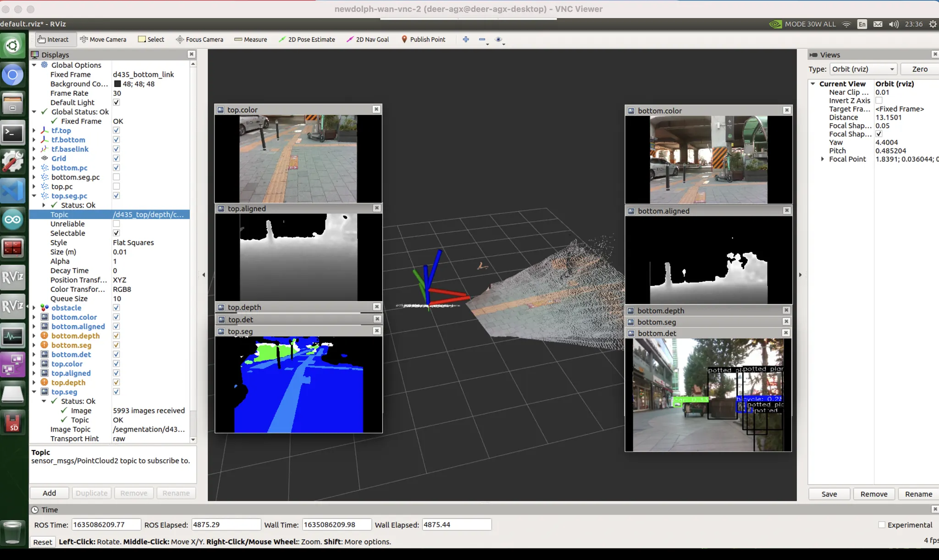Click the Focus Camera tool
The height and width of the screenshot is (560, 939).
[199, 39]
